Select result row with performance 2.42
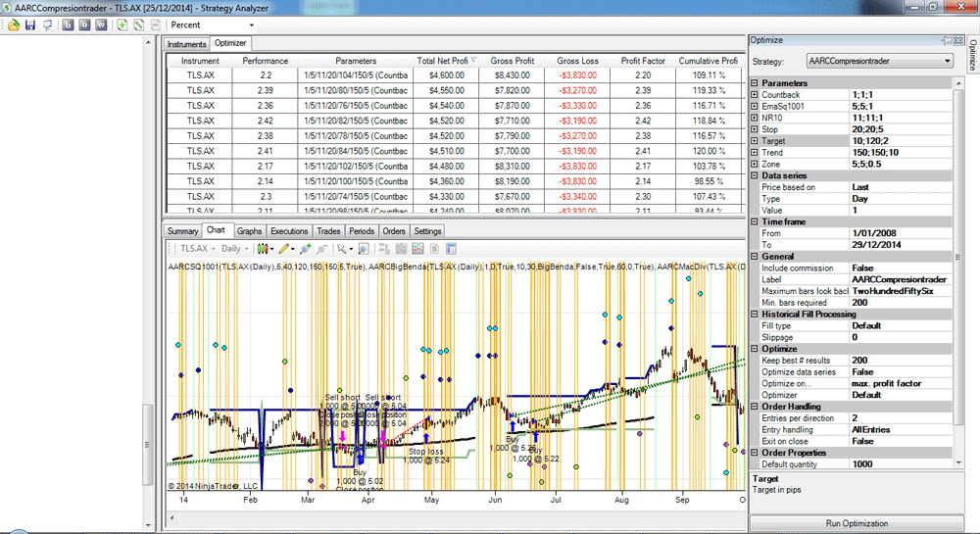Screen dimensions: 980x534 [455, 121]
